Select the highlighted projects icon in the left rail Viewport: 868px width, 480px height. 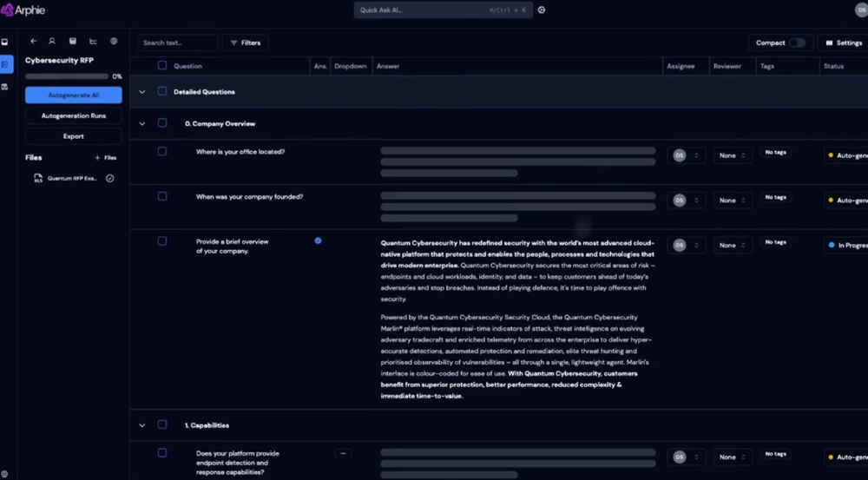[x=5, y=65]
